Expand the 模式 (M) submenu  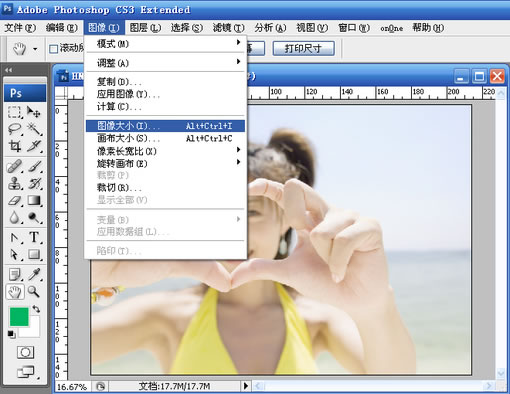(x=165, y=43)
